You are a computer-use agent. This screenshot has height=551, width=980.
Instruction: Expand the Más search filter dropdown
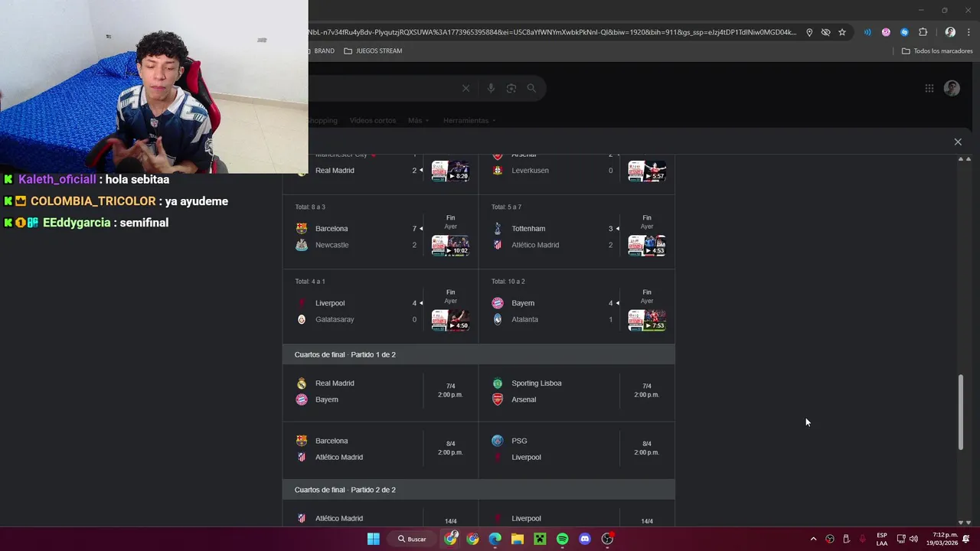click(x=417, y=120)
